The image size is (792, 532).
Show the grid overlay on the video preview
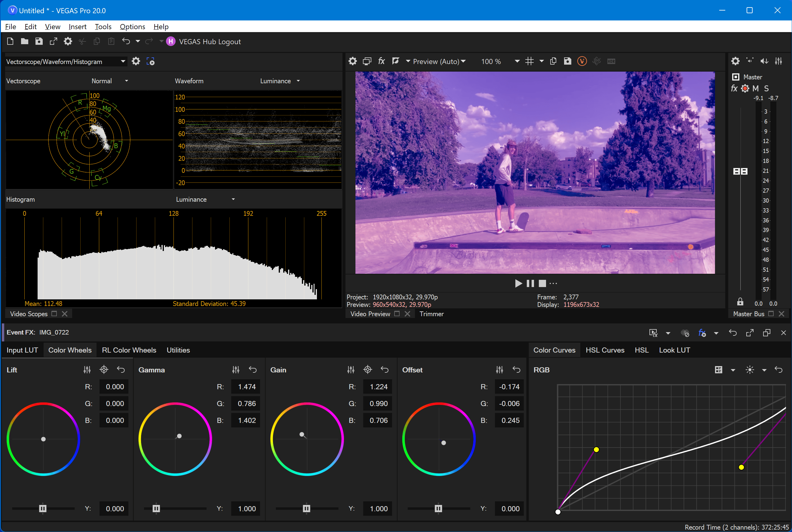click(530, 61)
